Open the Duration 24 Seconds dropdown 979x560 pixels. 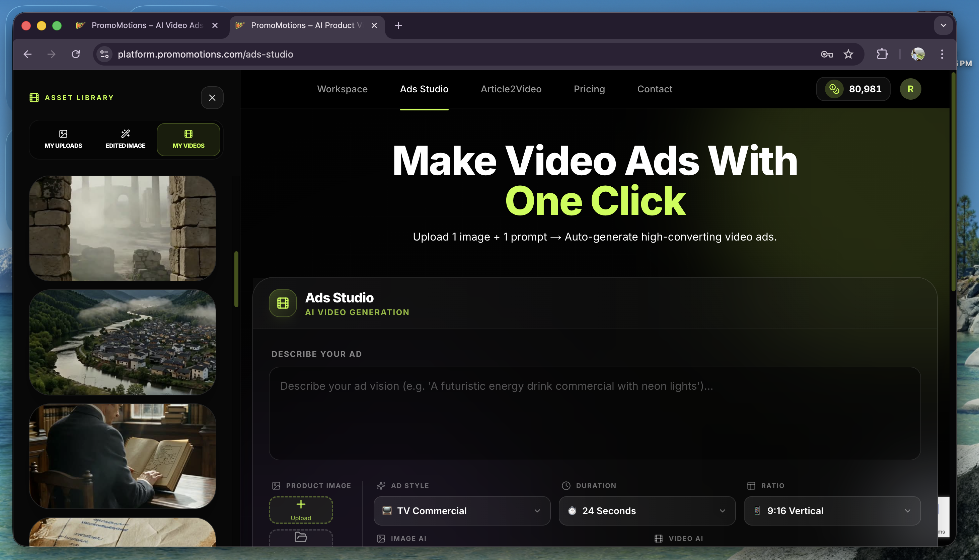(x=647, y=511)
